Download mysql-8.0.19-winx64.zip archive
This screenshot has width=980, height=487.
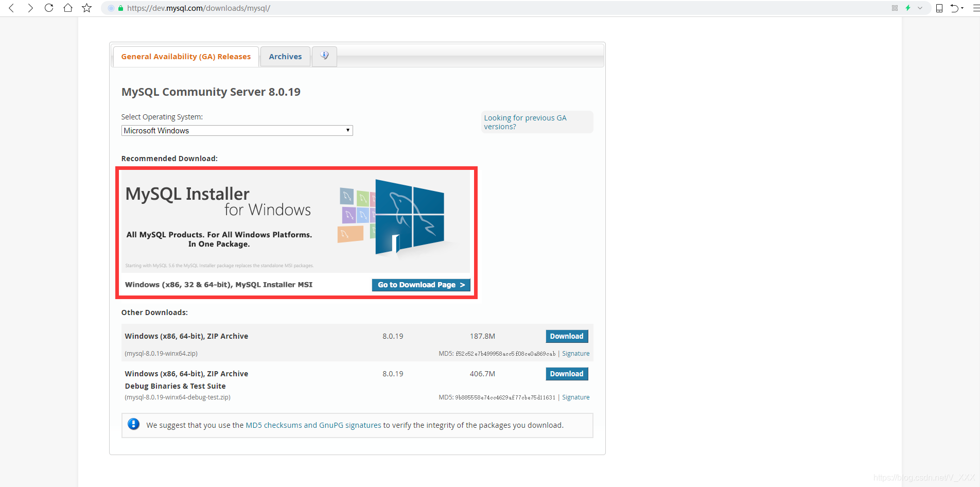pos(567,336)
